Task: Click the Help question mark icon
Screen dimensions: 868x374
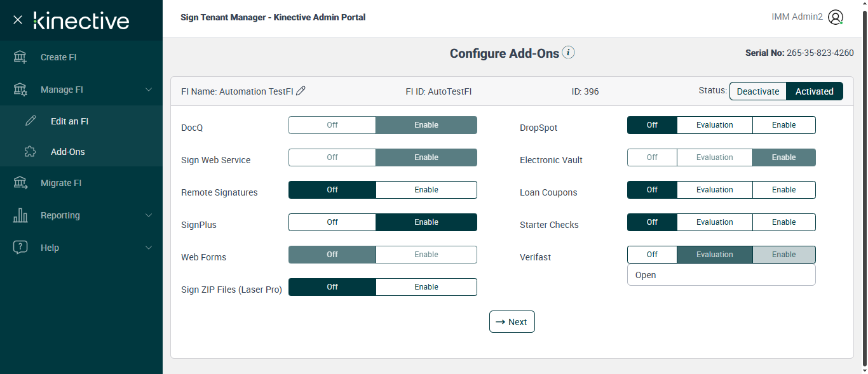Action: (x=20, y=248)
